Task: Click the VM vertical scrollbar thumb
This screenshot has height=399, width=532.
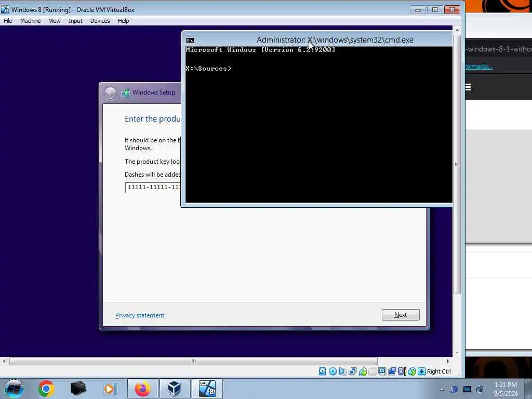Action: (x=457, y=164)
